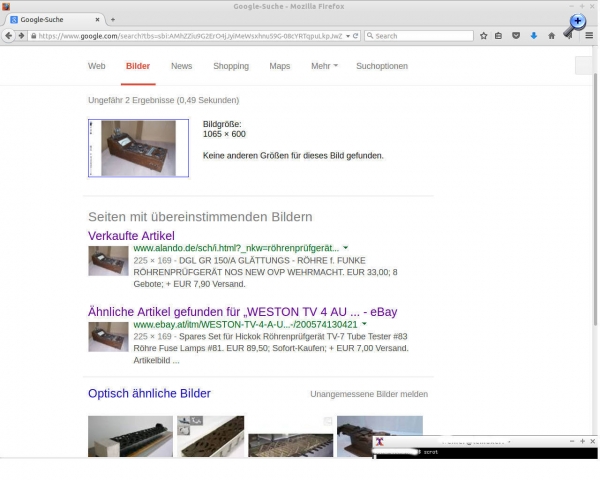
Task: Go to the home page icon
Action: pyautogui.click(x=551, y=36)
